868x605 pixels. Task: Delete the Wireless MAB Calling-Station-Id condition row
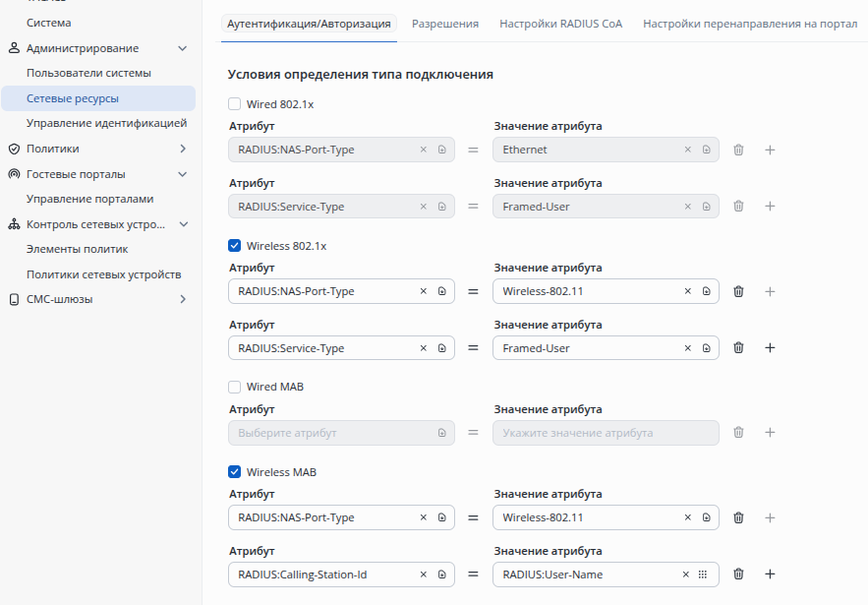pos(738,575)
